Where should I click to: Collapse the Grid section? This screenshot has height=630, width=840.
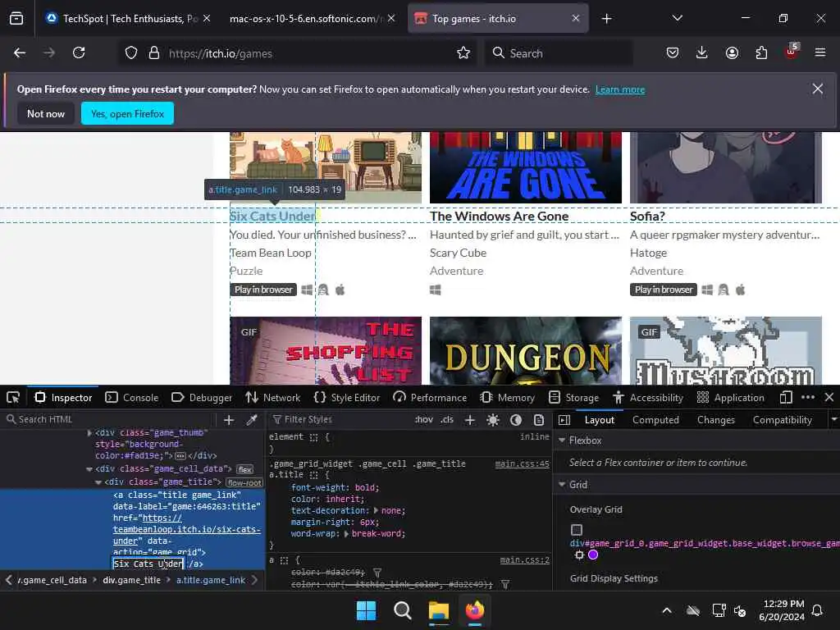[562, 485]
